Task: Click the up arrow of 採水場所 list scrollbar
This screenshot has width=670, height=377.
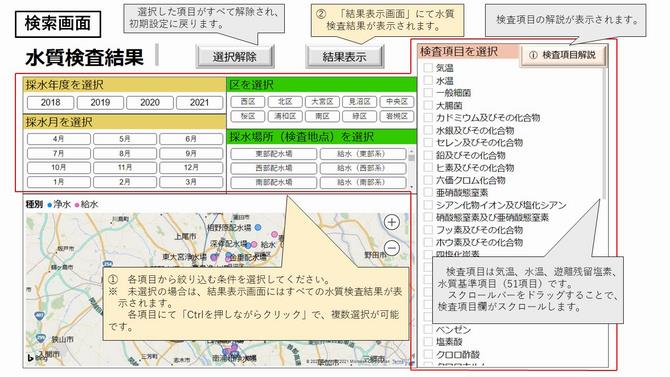Action: tap(411, 151)
